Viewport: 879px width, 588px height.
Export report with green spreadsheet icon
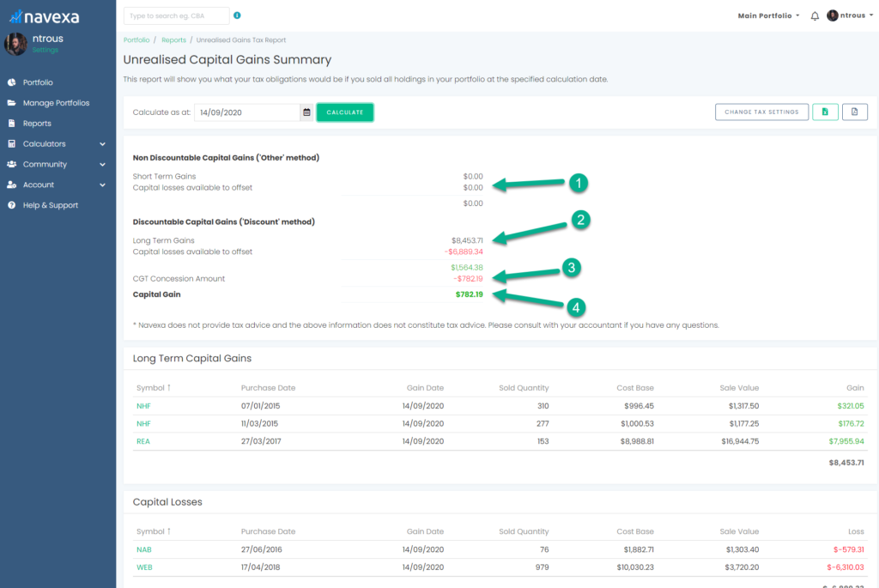point(825,112)
